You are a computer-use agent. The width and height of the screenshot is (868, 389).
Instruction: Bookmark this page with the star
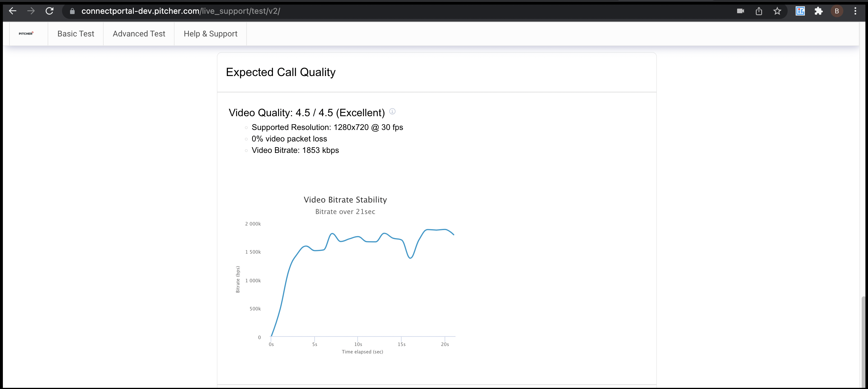(x=777, y=11)
